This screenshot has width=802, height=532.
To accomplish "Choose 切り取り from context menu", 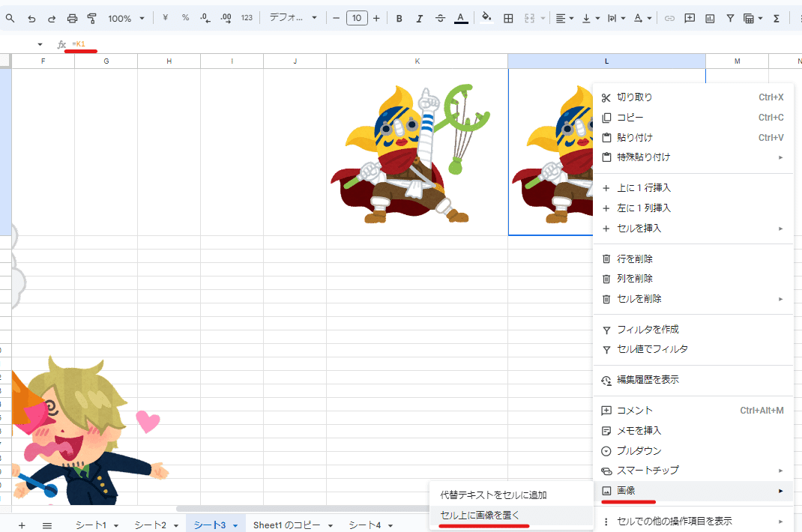I will tap(693, 97).
